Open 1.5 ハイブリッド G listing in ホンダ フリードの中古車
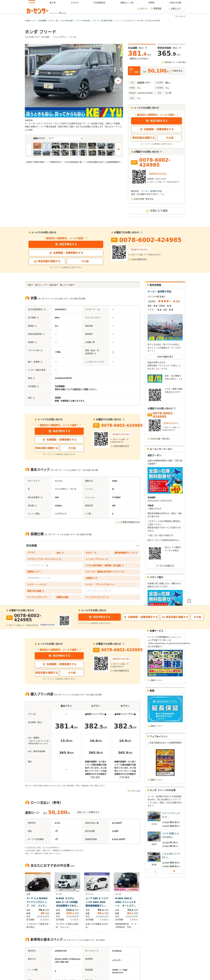210x980 pixels. coord(171,815)
